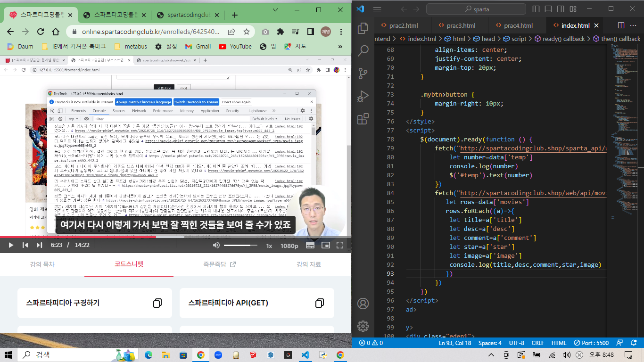Select HTML language mode in status bar

[x=559, y=343]
